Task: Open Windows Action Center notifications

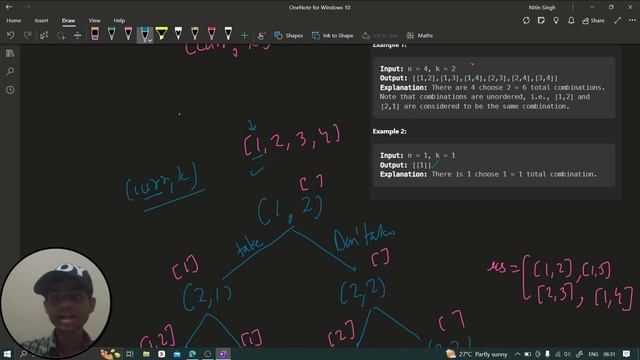Action: pos(627,354)
